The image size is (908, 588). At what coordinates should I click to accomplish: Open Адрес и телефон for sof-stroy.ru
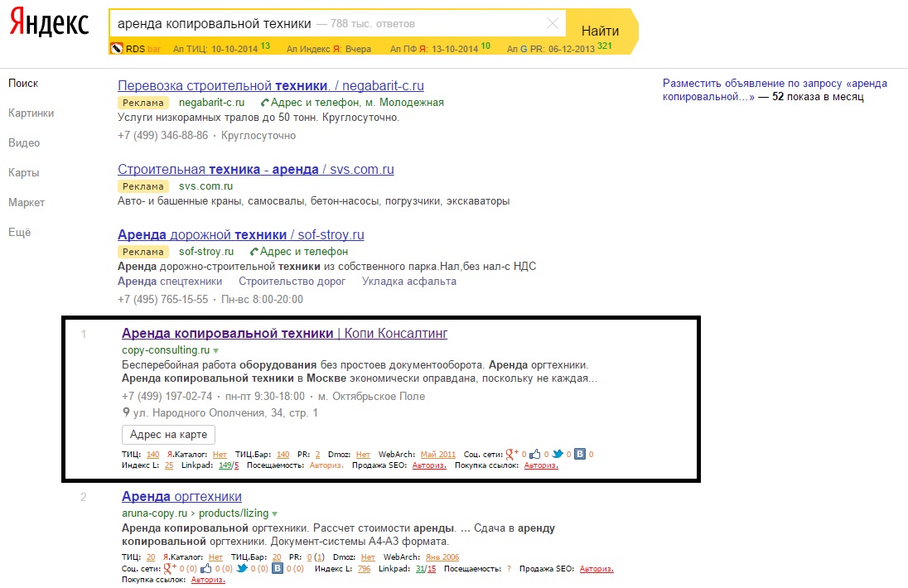tap(303, 252)
